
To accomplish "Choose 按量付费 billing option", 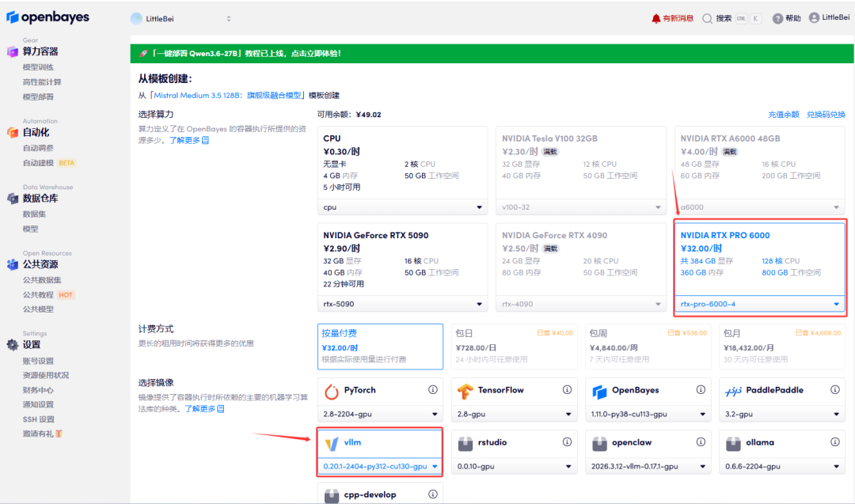I will pyautogui.click(x=380, y=347).
